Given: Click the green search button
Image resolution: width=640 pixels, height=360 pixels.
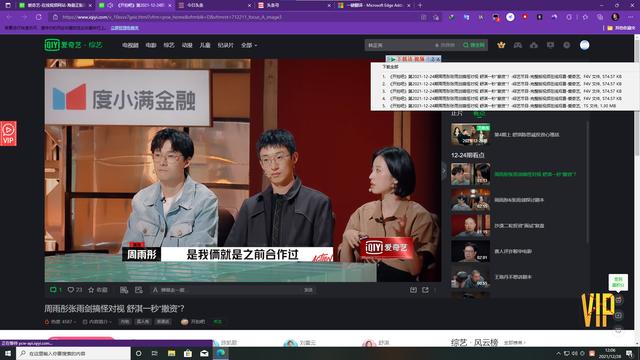Looking at the screenshot, I should click(474, 45).
